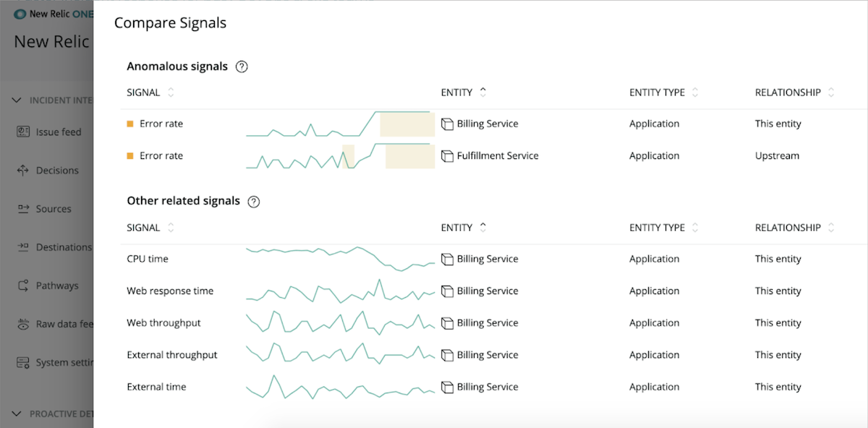Viewport: 868px width, 428px height.
Task: Click the Web throughput sparkline
Action: [340, 323]
